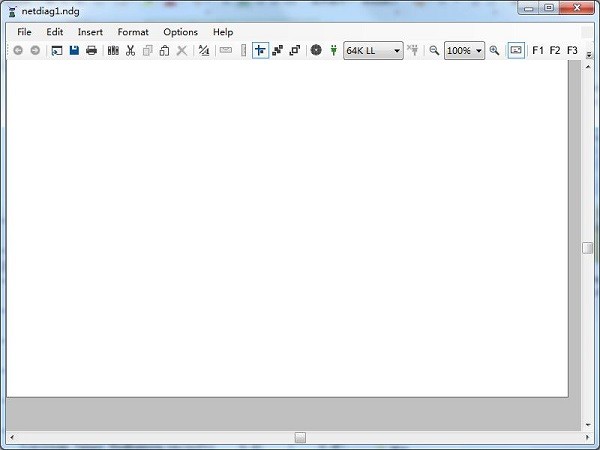This screenshot has width=600, height=450.
Task: Click the F3 toolbar button
Action: point(572,50)
